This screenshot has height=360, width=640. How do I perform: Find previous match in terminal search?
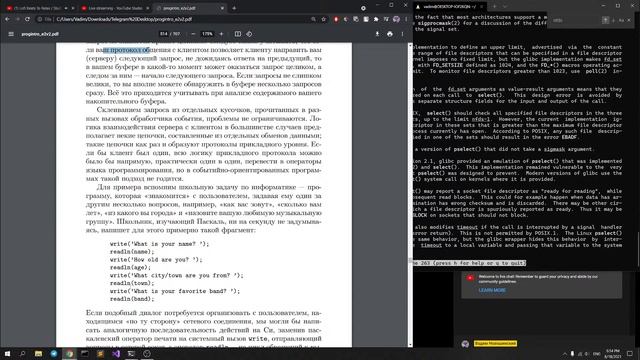[606, 20]
